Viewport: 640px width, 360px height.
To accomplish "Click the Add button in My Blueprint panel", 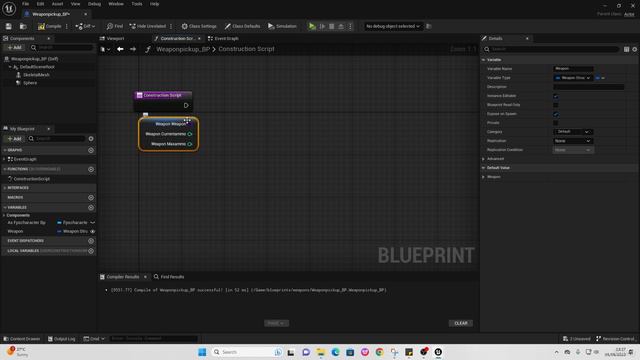I will point(14,139).
